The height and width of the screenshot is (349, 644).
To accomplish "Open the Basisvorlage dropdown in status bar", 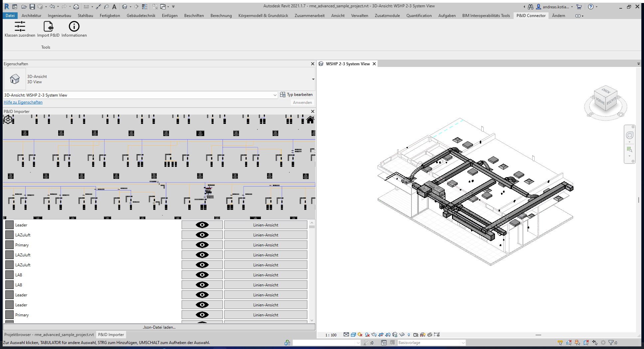I will (x=463, y=343).
